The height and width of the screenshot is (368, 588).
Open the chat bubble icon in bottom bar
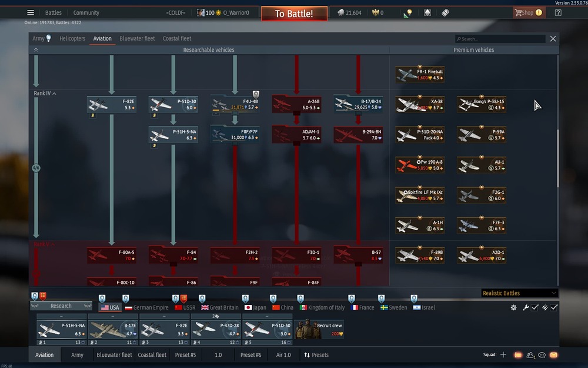(x=541, y=355)
